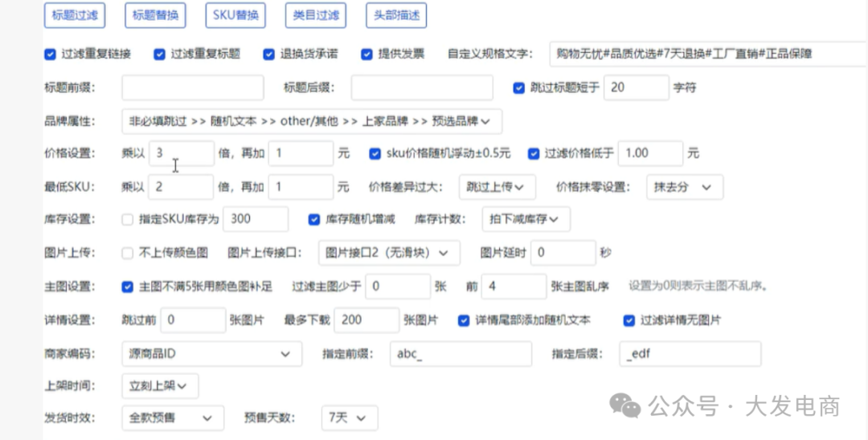The height and width of the screenshot is (440, 868).
Task: Click the 价格设置 乘以 3 field
Action: (182, 153)
